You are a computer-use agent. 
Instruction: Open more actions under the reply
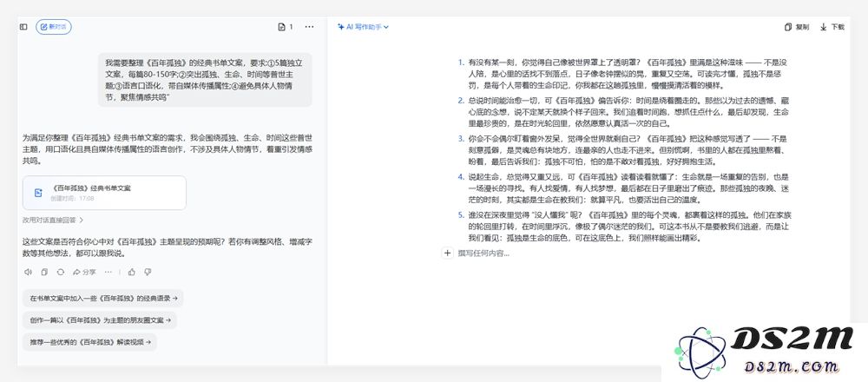108,272
